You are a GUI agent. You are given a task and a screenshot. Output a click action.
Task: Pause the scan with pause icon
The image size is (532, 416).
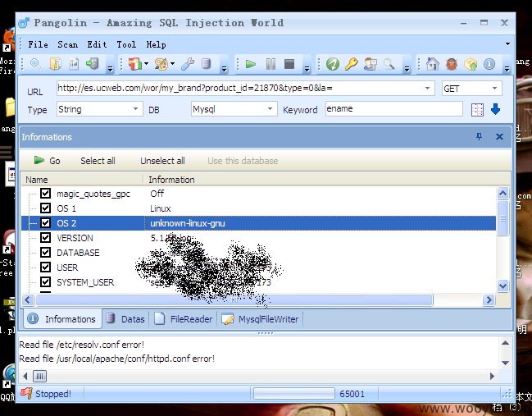pyautogui.click(x=271, y=64)
